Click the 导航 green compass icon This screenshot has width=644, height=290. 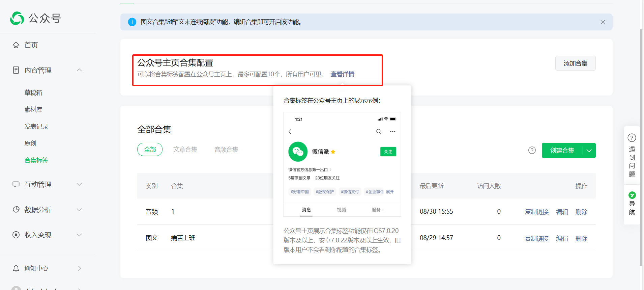click(632, 195)
